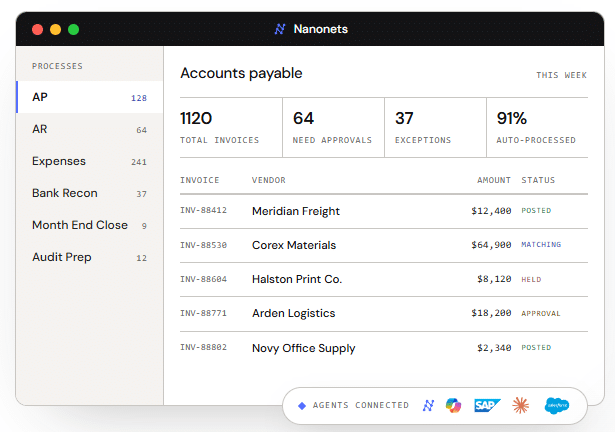This screenshot has height=432, width=615.
Task: Click the orange starburst Claude agent icon
Action: tap(521, 405)
